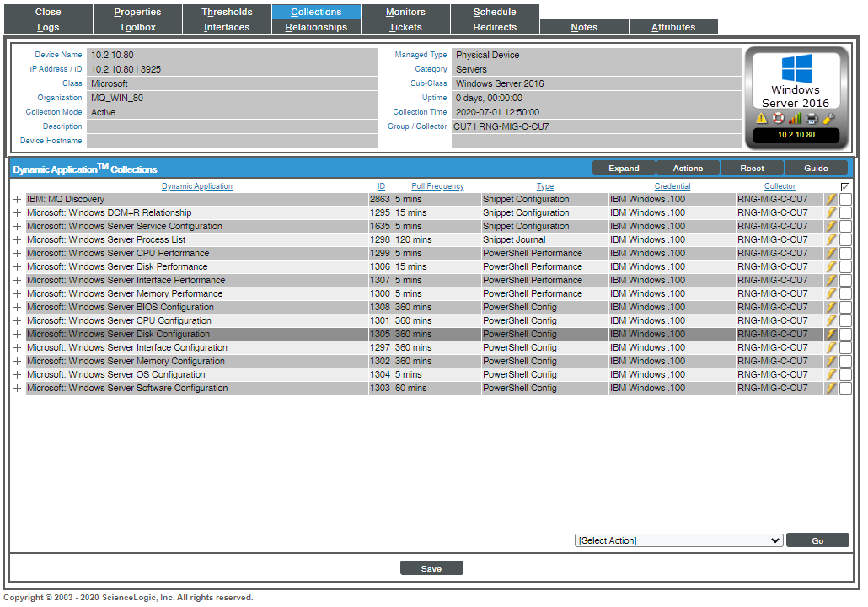Screen dimensions: 868x607
Task: Click the lightning bolt beside Windows Server OS Configuration
Action: 833,374
